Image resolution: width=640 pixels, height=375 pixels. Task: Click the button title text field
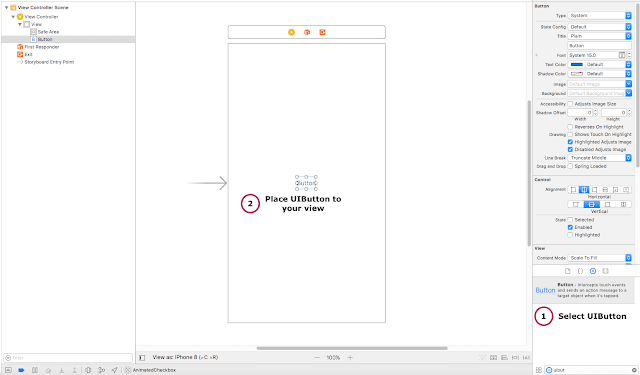600,46
